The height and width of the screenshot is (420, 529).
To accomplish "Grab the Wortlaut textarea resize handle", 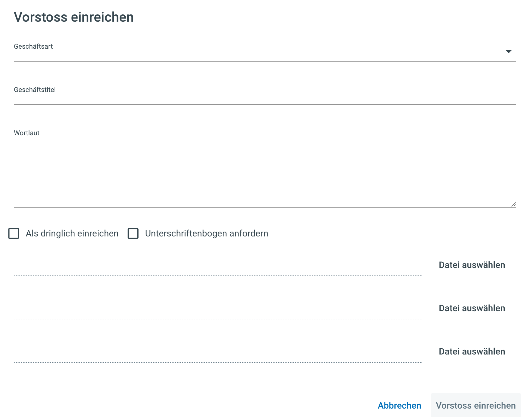I will (x=513, y=205).
